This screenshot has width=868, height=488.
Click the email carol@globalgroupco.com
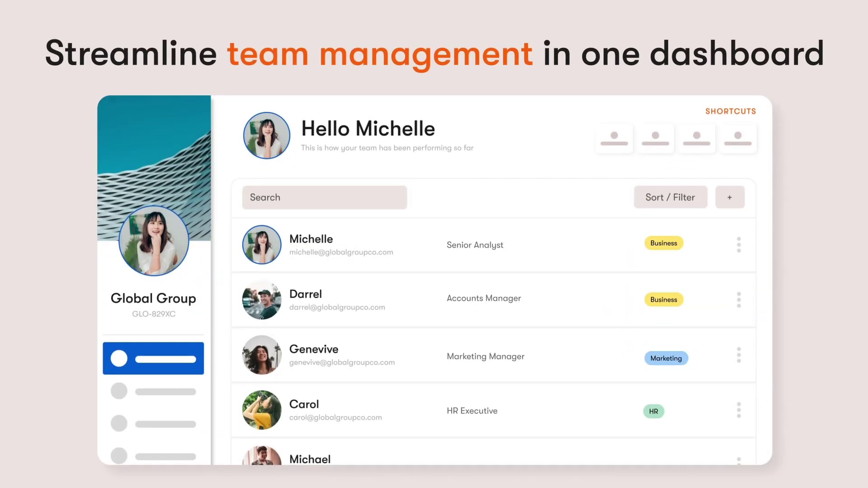[335, 417]
